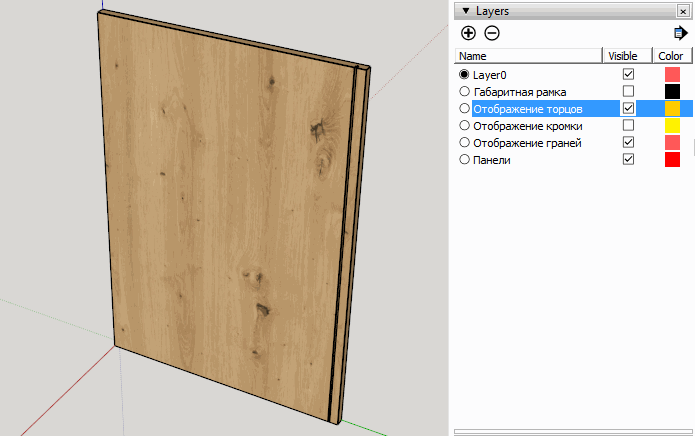Image resolution: width=695 pixels, height=436 pixels.
Task: Click the Add Layer plus icon
Action: click(x=468, y=33)
